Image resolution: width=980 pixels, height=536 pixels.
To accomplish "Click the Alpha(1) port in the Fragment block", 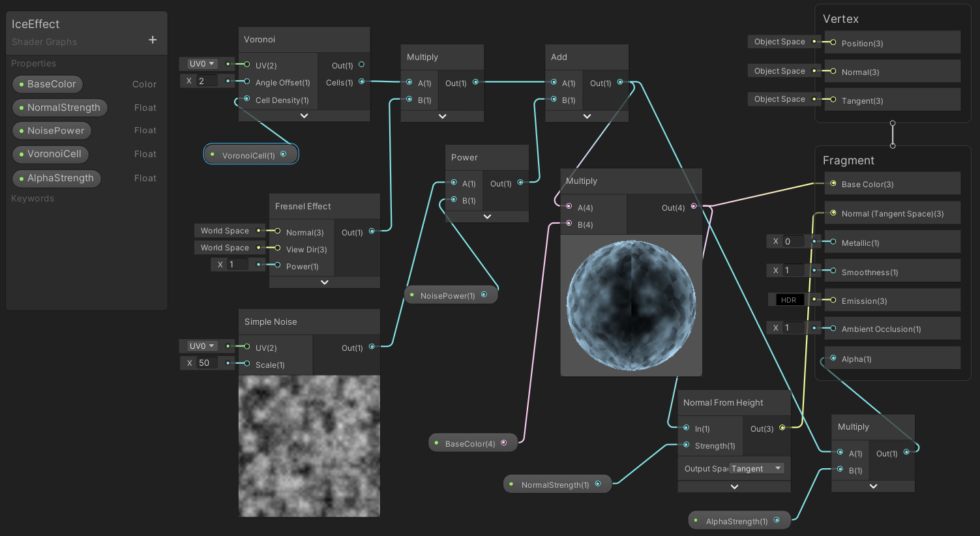I will (833, 359).
